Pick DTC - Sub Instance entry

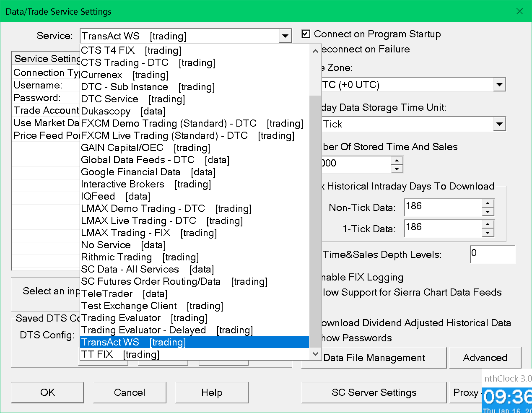tap(195, 87)
